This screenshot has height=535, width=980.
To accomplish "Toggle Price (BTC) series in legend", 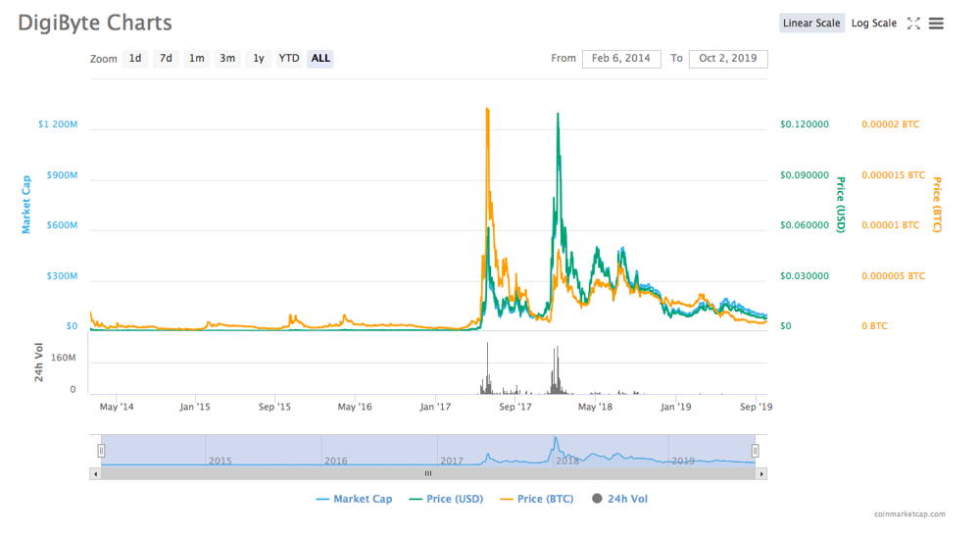I will 537,499.
